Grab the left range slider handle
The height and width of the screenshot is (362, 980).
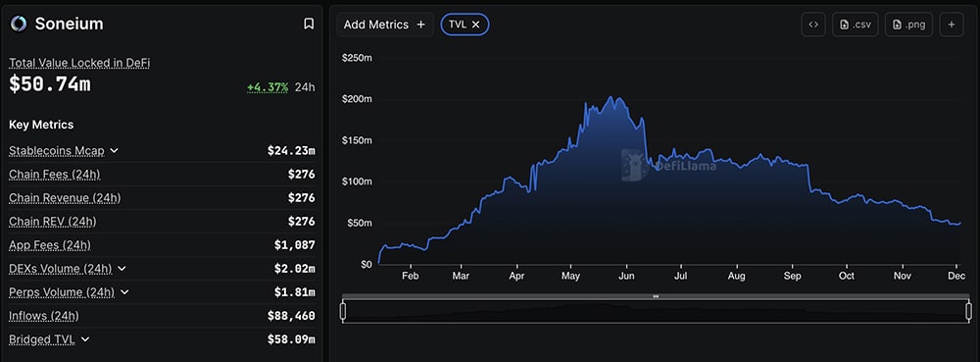(343, 311)
